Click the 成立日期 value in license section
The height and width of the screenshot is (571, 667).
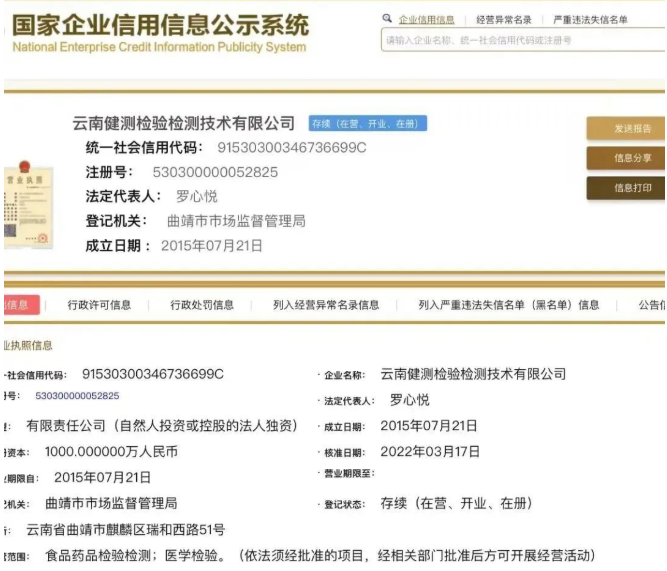click(x=429, y=425)
